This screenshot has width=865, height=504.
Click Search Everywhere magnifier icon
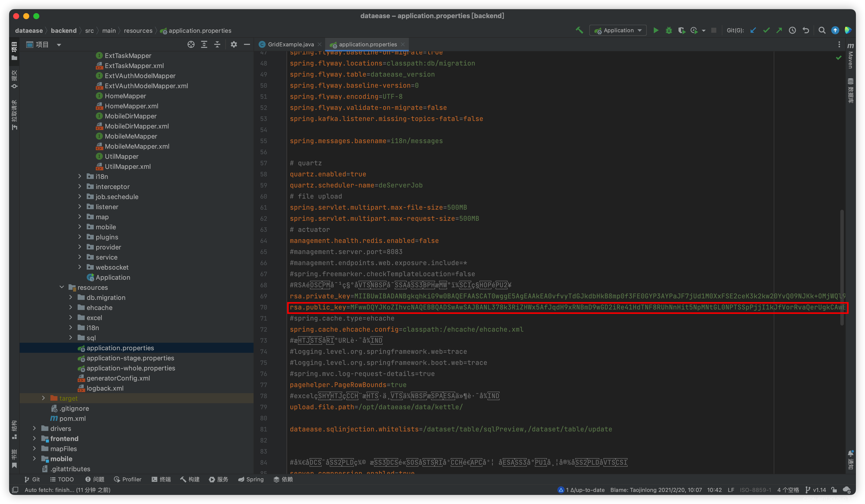[822, 30]
